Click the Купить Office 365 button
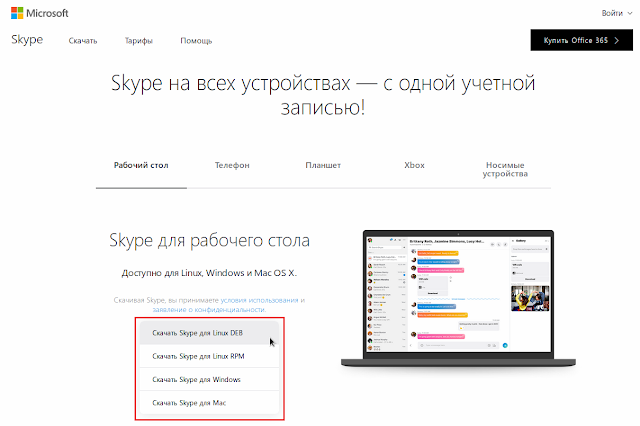The width and height of the screenshot is (640, 426). pyautogui.click(x=582, y=40)
